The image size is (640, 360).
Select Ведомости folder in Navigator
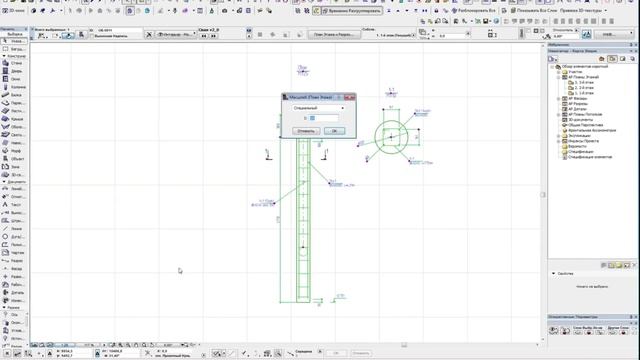(574, 147)
